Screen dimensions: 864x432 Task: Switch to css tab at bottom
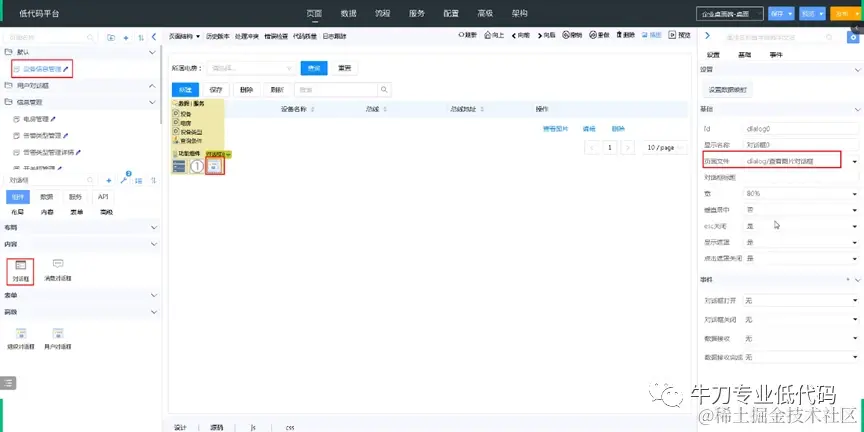[290, 427]
